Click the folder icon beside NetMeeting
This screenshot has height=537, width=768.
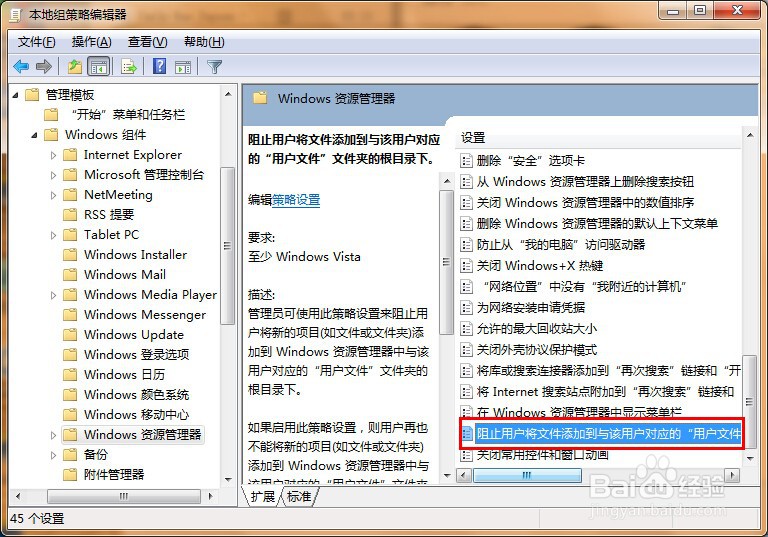[x=70, y=195]
